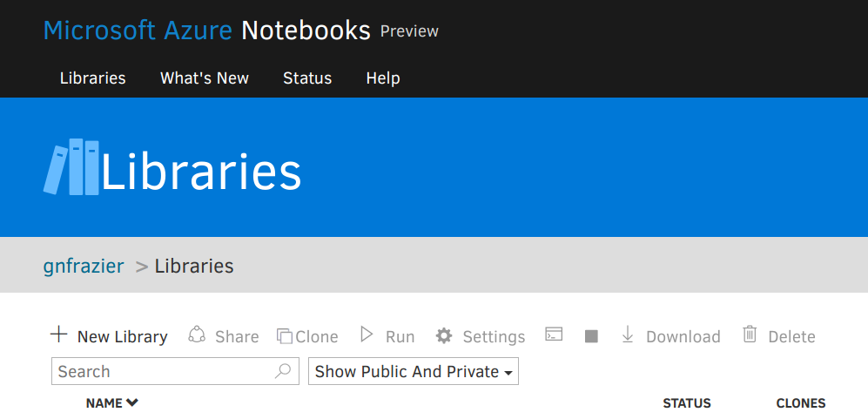Open the Libraries menu item
868x419 pixels.
coord(93,78)
